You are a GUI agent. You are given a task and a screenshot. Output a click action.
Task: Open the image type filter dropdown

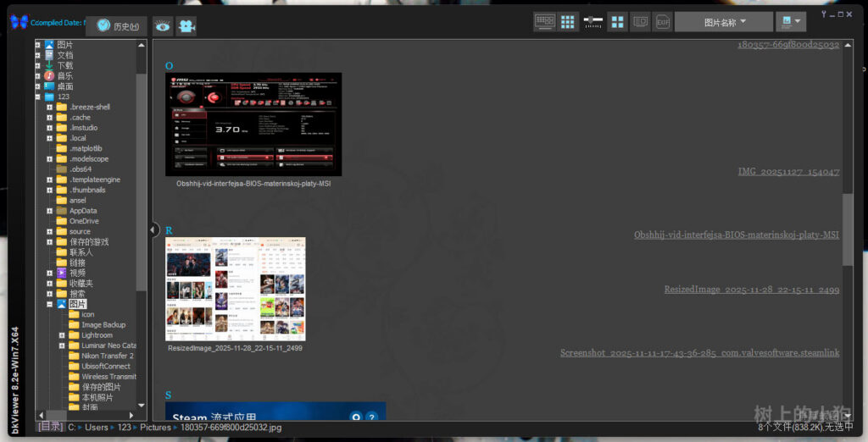(791, 22)
